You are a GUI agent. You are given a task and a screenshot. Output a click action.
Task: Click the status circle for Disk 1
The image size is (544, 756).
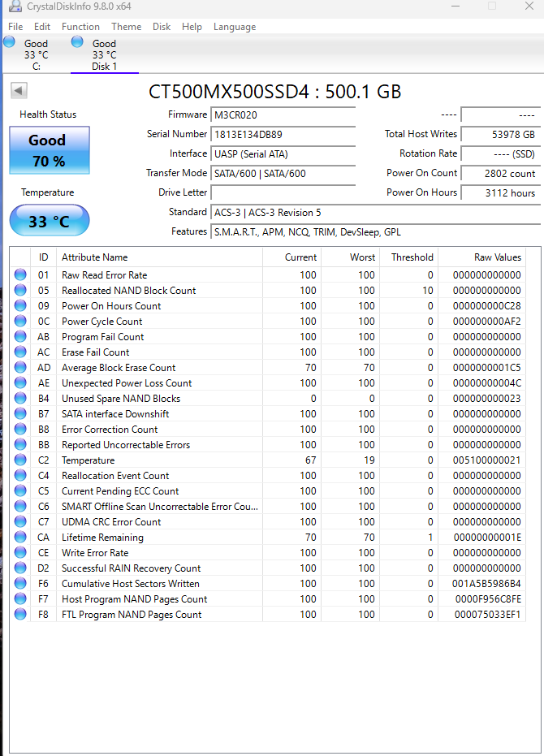(x=77, y=42)
